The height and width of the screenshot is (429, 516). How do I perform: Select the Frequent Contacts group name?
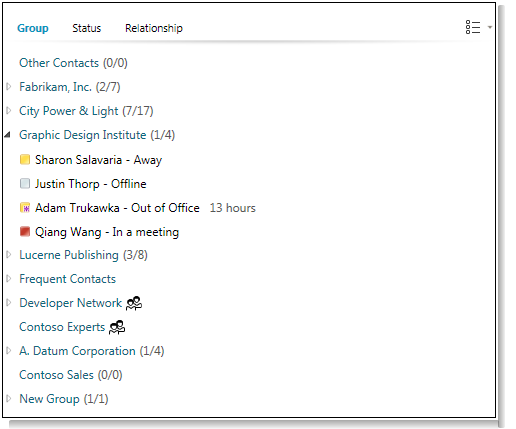68,279
